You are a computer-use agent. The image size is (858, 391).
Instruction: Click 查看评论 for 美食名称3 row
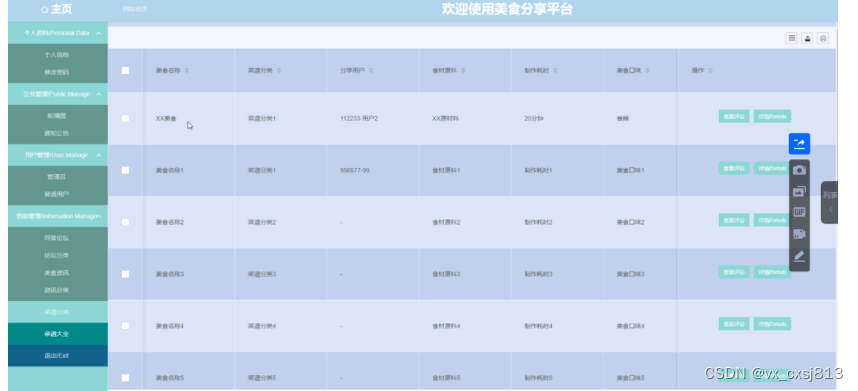pyautogui.click(x=734, y=272)
